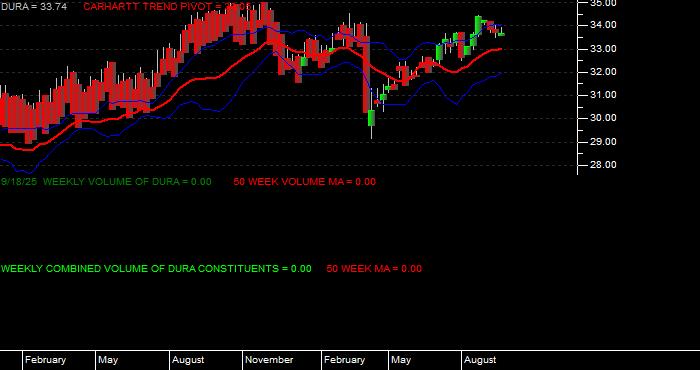Click the first February timeline marker

pos(45,360)
